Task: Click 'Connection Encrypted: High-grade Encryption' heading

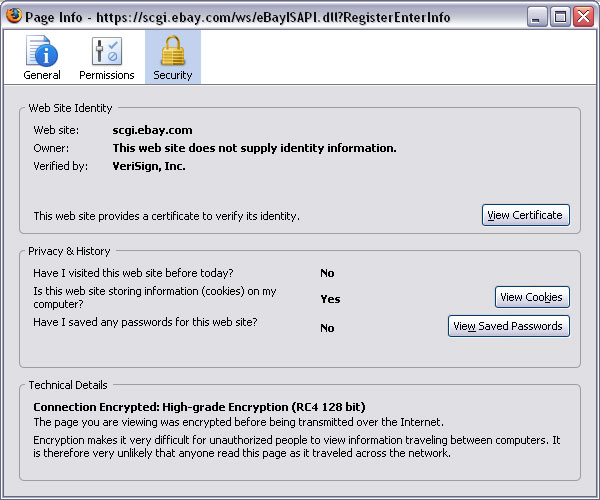Action: coord(199,407)
